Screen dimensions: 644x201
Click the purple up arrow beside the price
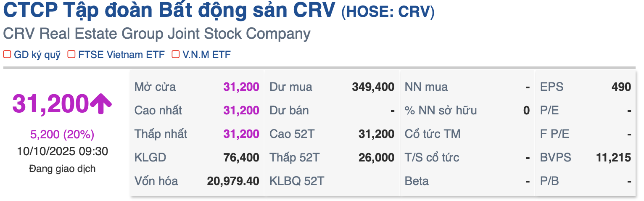coord(101,104)
